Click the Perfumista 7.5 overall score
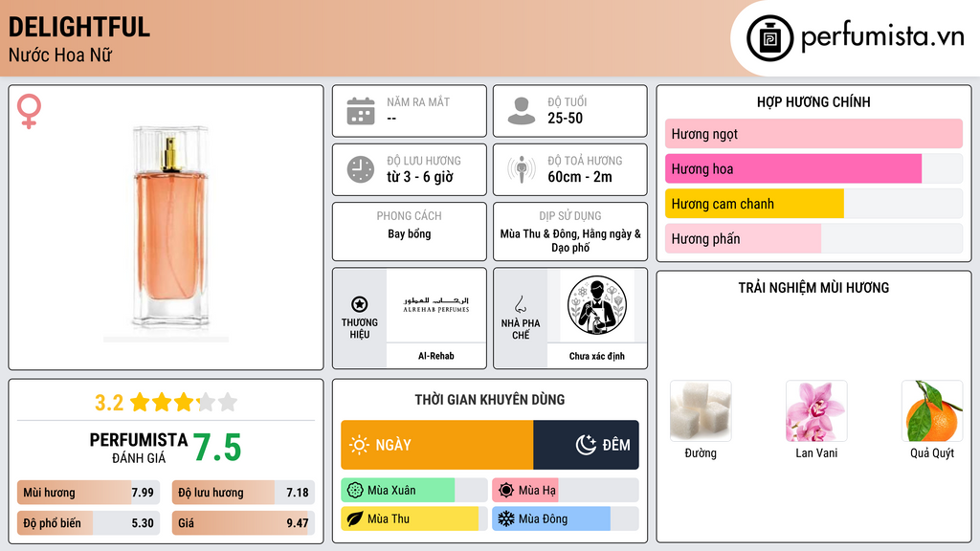This screenshot has width=980, height=551. pos(217,448)
